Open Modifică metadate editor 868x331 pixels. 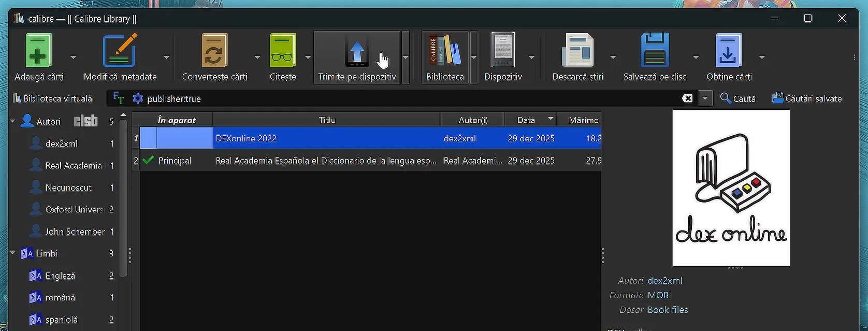coord(120,51)
